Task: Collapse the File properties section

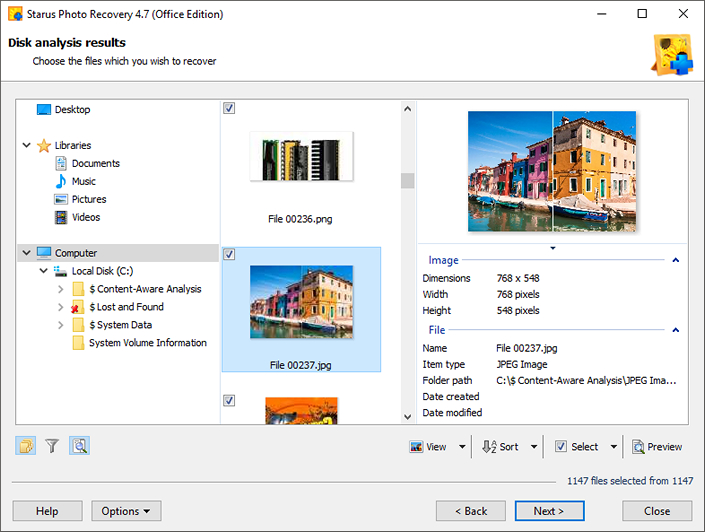Action: click(675, 330)
